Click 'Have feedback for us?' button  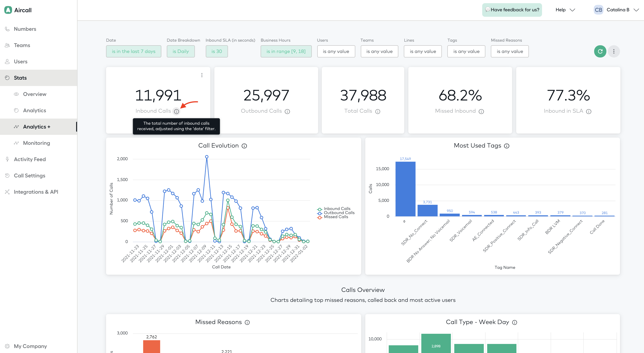click(512, 10)
